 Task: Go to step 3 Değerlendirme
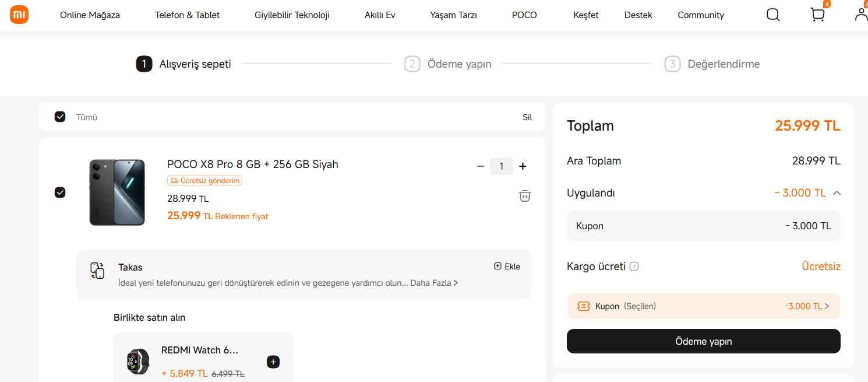[712, 64]
